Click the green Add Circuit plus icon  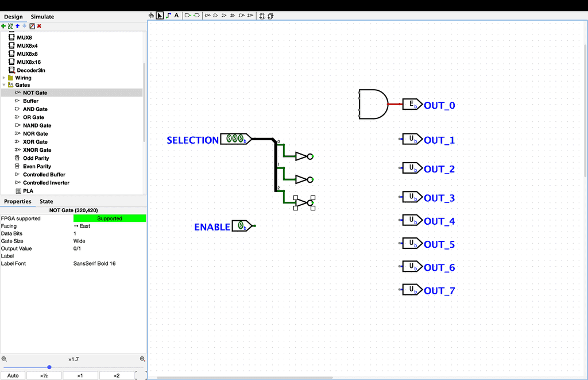3,26
